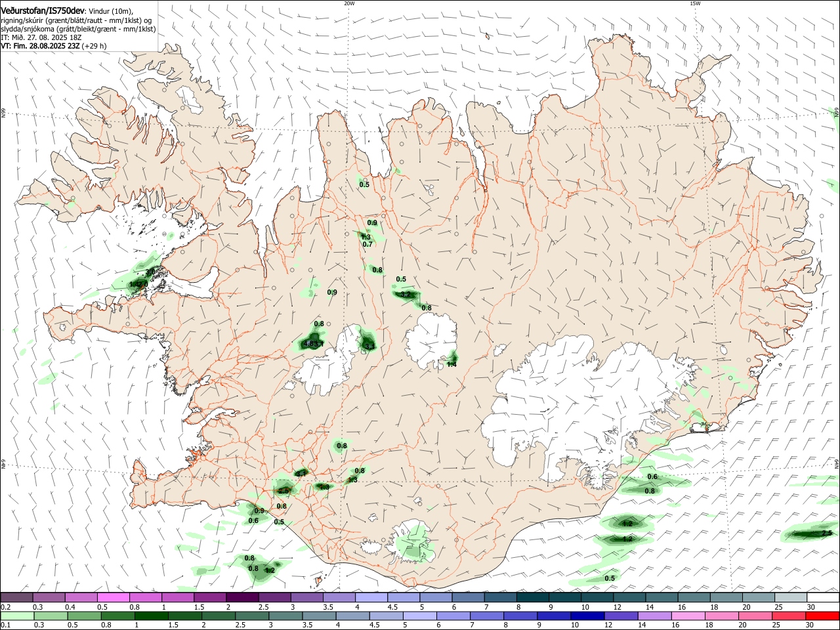This screenshot has width=840, height=630.
Task: Click the 0.7 precipitation value on the map
Action: coord(367,244)
